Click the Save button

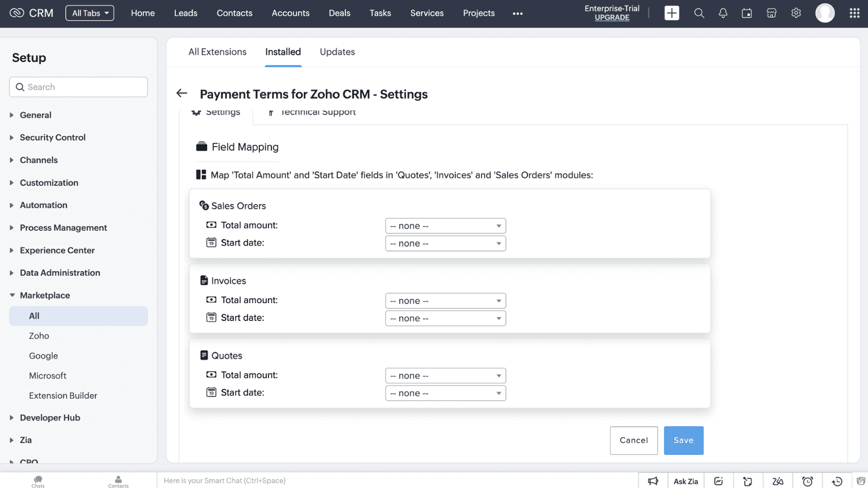point(683,440)
